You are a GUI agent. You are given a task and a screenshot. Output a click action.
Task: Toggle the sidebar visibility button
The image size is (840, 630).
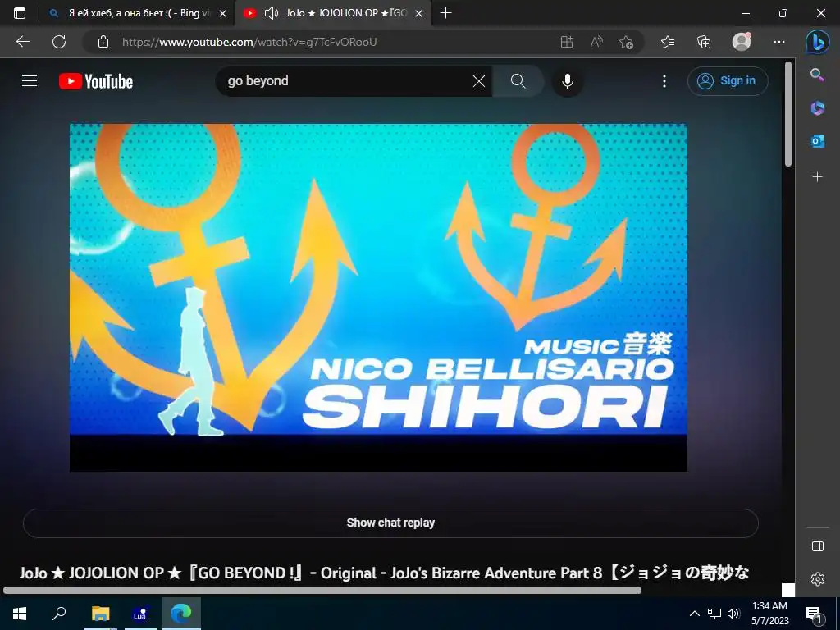[x=818, y=546]
